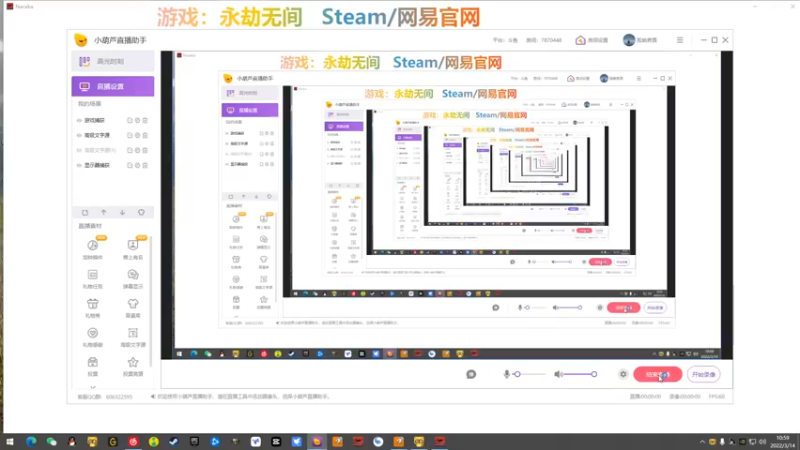Select the greyed-out 高级文字源(1) source row
800x450 pixels.
click(x=113, y=150)
